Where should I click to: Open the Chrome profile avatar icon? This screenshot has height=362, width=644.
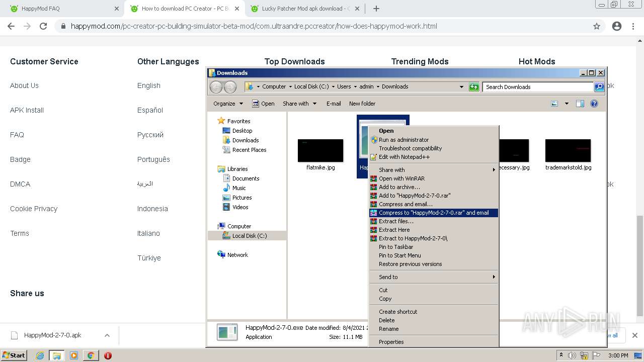point(617,26)
